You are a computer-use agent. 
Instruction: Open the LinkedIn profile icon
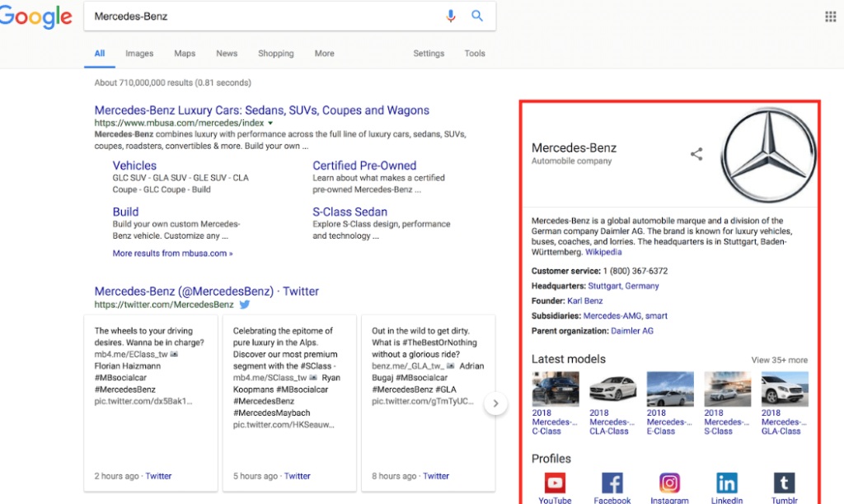click(727, 483)
